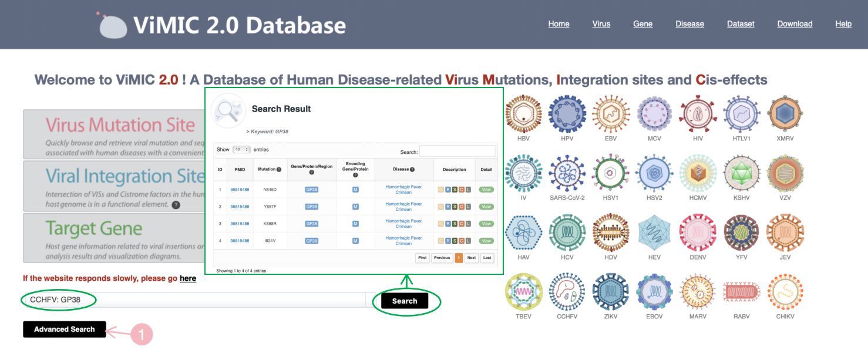Open the RABV virus icon
The width and height of the screenshot is (868, 363).
tap(741, 292)
